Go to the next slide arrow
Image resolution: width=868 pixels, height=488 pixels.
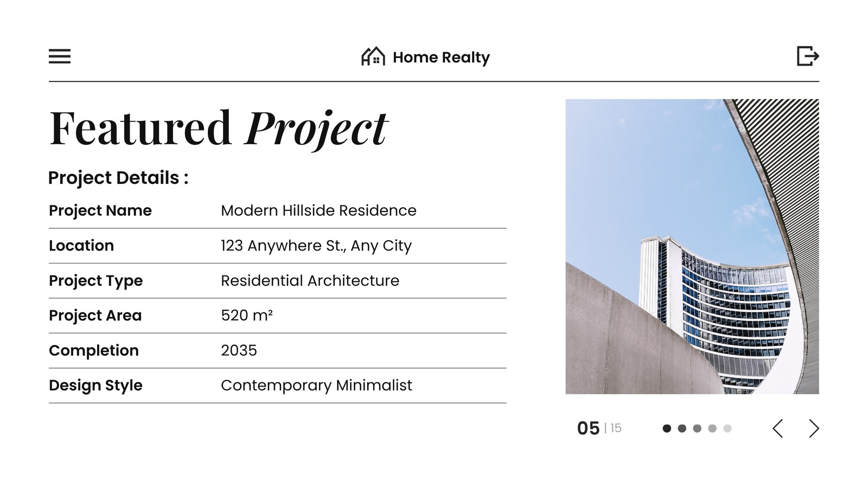click(814, 428)
